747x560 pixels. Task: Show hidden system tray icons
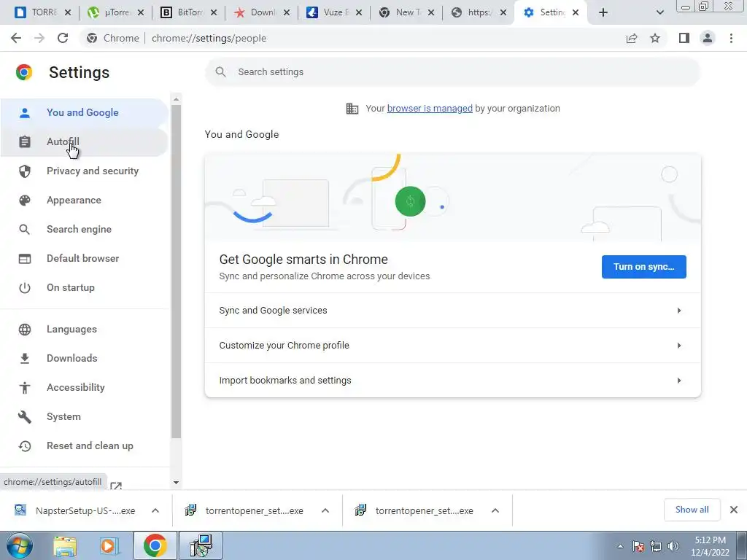click(620, 546)
